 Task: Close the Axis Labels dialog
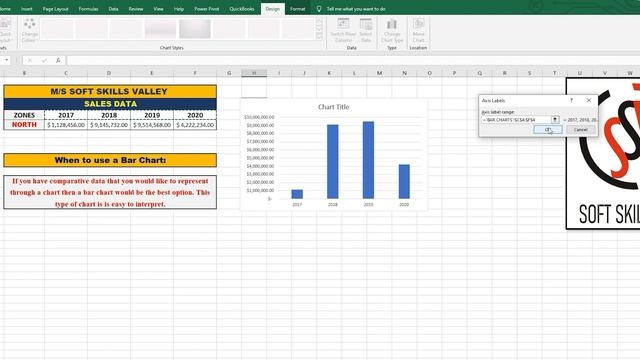click(x=589, y=100)
